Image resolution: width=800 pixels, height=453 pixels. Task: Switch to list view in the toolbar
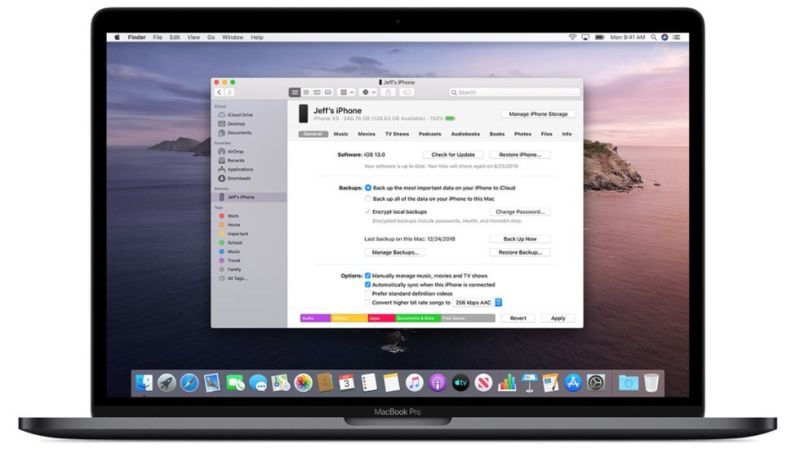click(306, 92)
